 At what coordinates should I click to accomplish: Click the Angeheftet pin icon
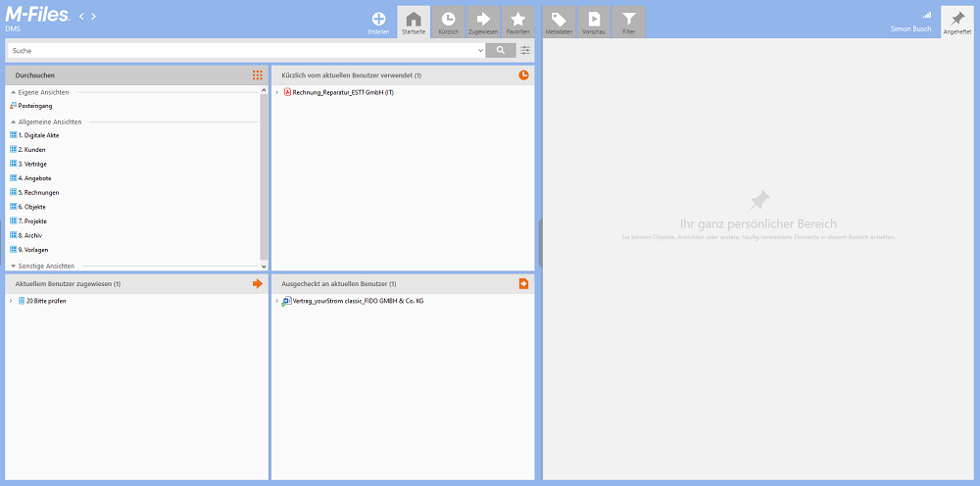(957, 21)
